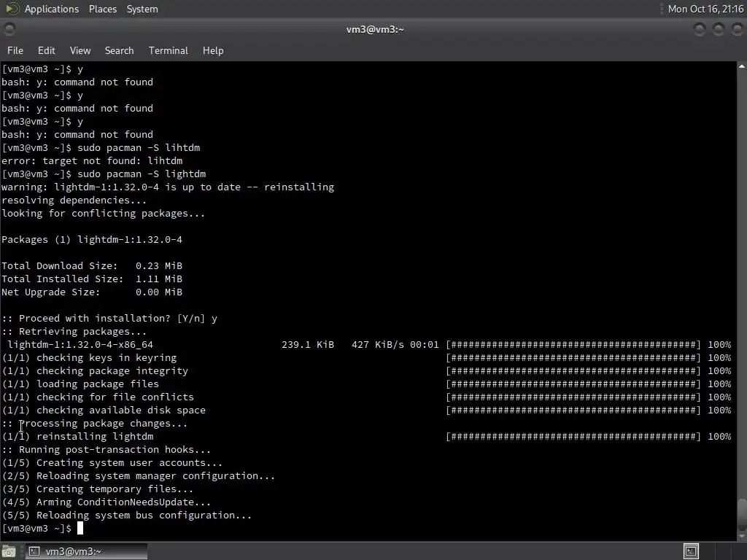This screenshot has height=560, width=747.
Task: Open the Places menu
Action: pyautogui.click(x=102, y=9)
